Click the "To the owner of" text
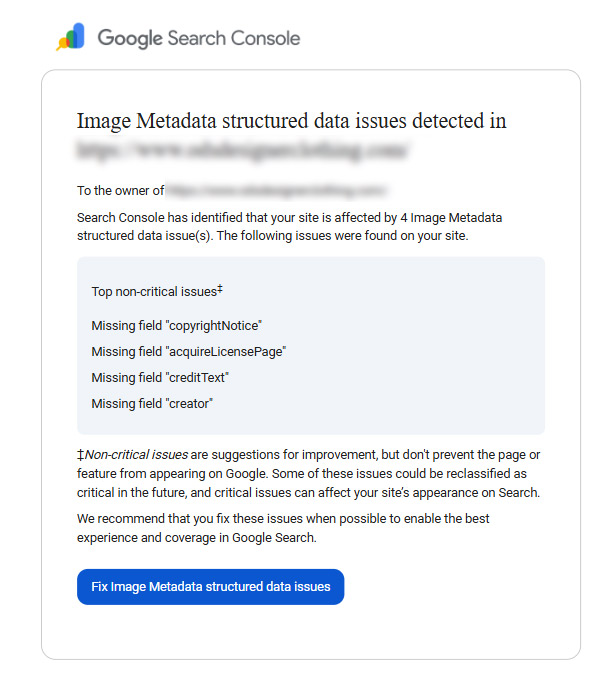The height and width of the screenshot is (679, 610). click(120, 190)
